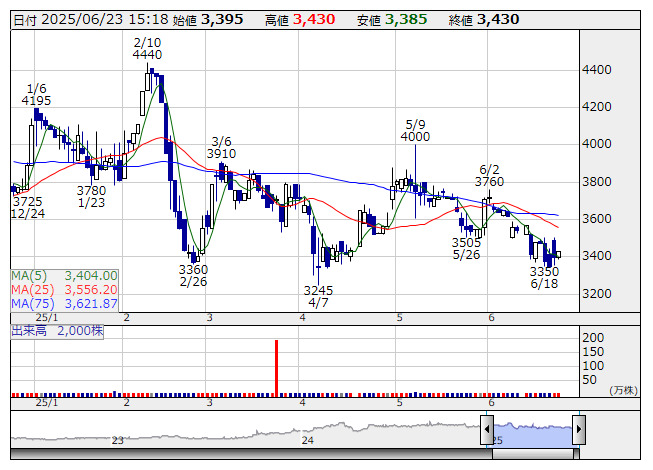Click the MA(5) 3,404.00 legend entry

(65, 276)
